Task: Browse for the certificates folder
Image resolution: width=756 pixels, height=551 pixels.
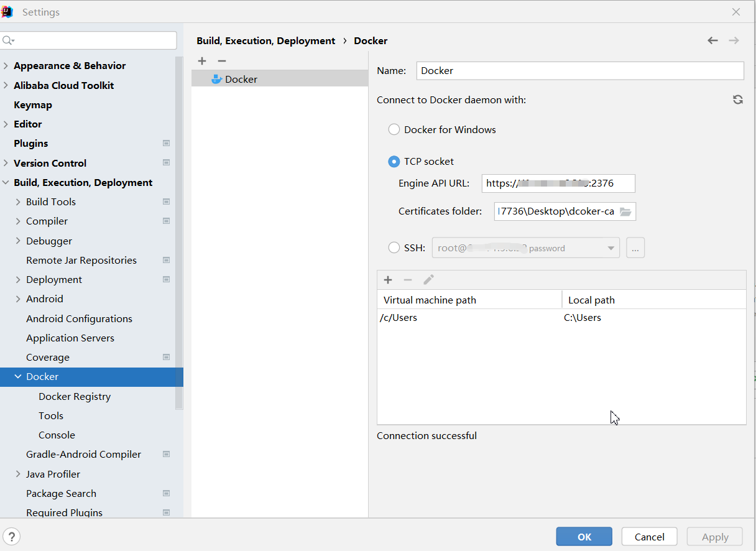Action: (625, 211)
